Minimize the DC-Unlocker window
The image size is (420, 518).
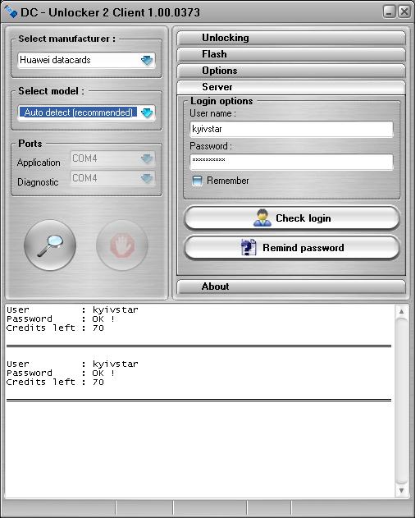click(x=390, y=11)
